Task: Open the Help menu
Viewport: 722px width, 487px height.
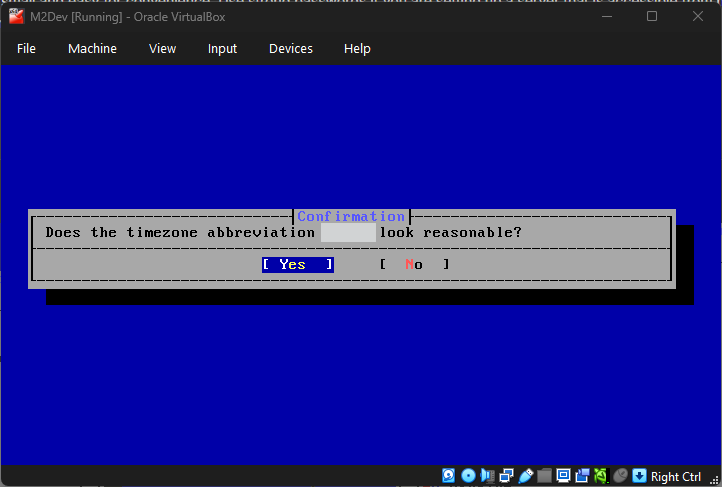Action: [x=357, y=49]
